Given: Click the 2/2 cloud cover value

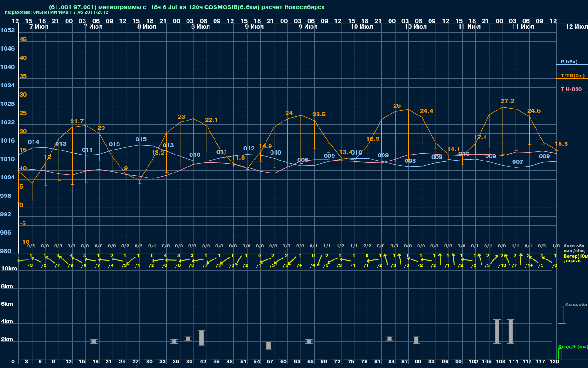Looking at the screenshot, I should coord(367,246).
